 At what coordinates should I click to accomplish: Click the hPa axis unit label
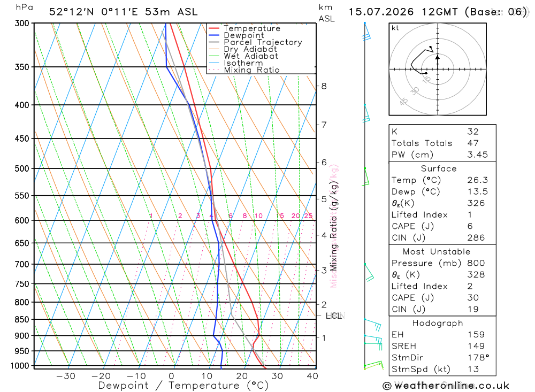(x=25, y=7)
